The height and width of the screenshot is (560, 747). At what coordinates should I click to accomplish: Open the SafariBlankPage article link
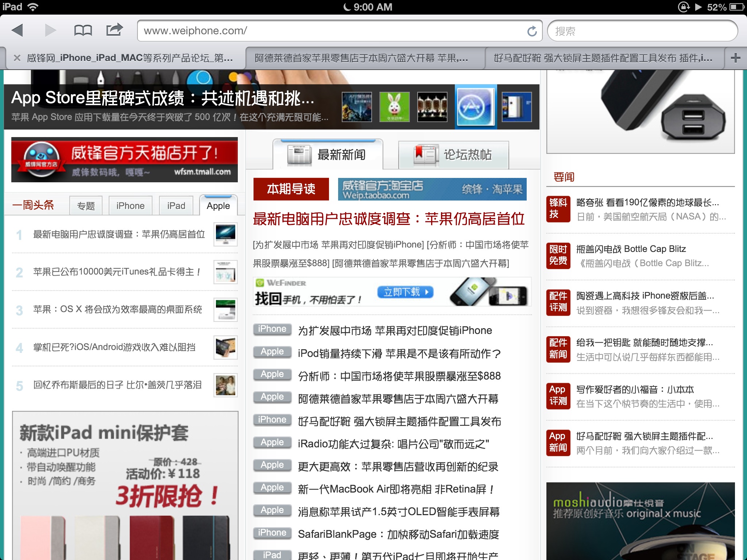click(398, 534)
